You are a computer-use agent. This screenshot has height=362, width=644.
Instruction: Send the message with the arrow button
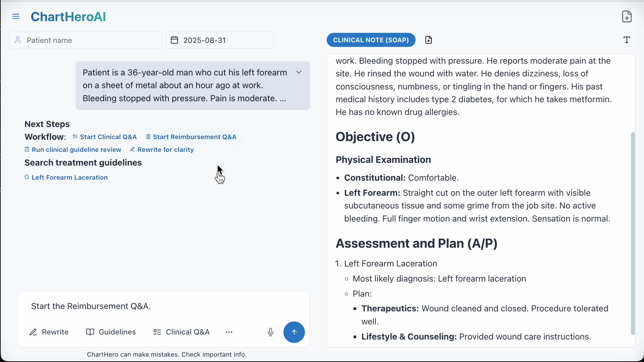(294, 332)
